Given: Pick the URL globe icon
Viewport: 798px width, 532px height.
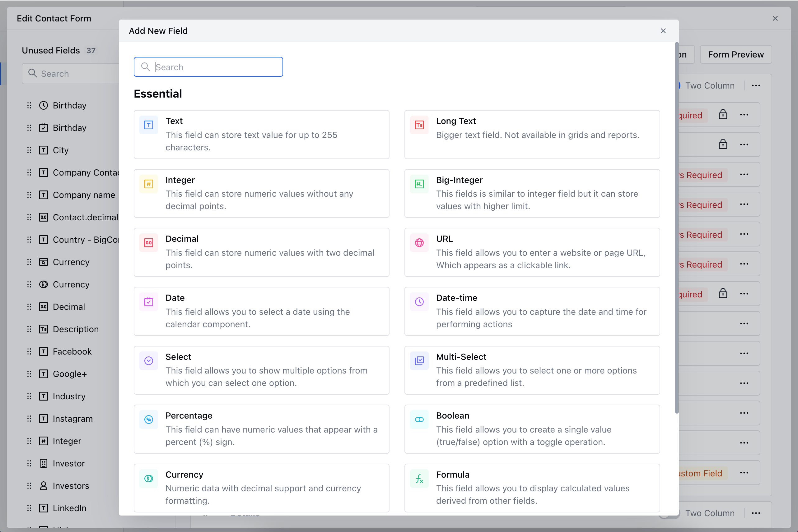Looking at the screenshot, I should coord(419,243).
